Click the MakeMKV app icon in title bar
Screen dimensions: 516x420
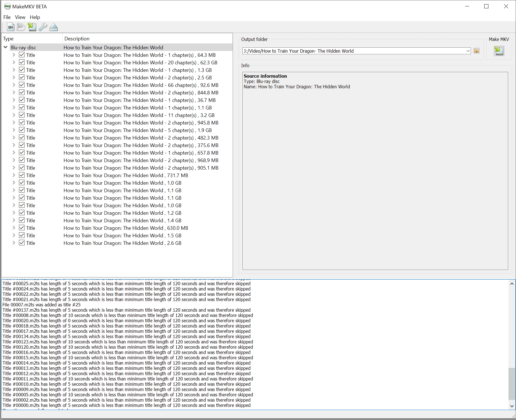pos(8,6)
